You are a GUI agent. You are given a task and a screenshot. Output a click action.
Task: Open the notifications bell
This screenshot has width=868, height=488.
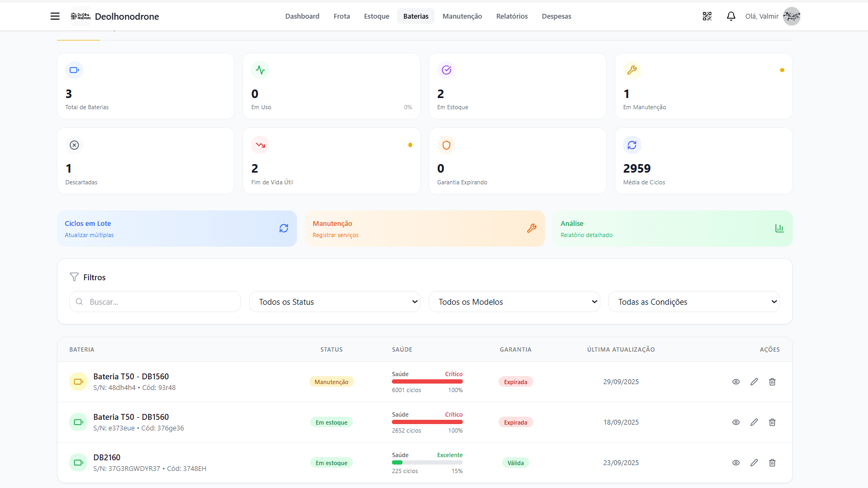tap(731, 16)
